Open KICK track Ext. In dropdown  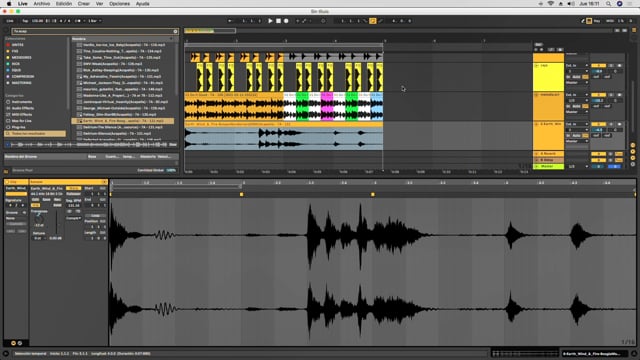point(577,66)
